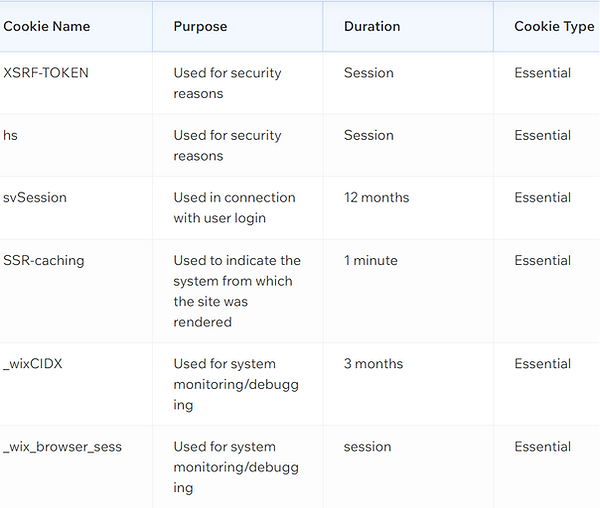Click the lowercase session duration cell
This screenshot has width=600, height=508.
pos(367,446)
